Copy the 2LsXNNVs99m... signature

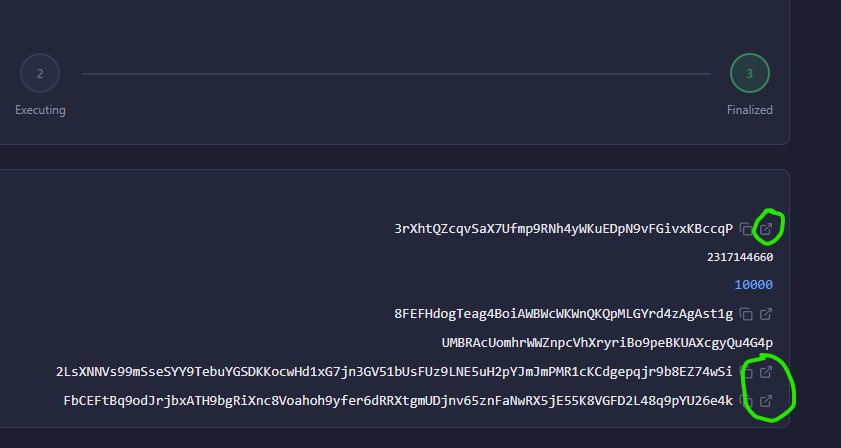click(x=746, y=372)
